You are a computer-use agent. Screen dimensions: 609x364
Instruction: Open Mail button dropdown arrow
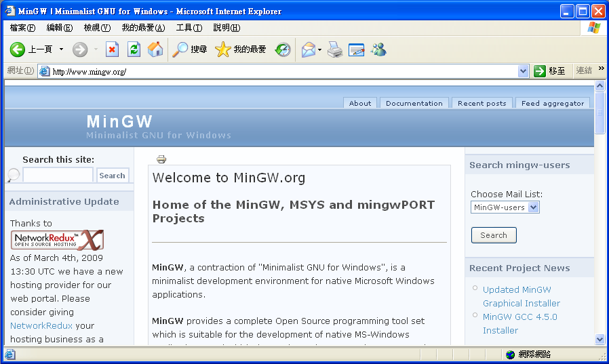(319, 49)
